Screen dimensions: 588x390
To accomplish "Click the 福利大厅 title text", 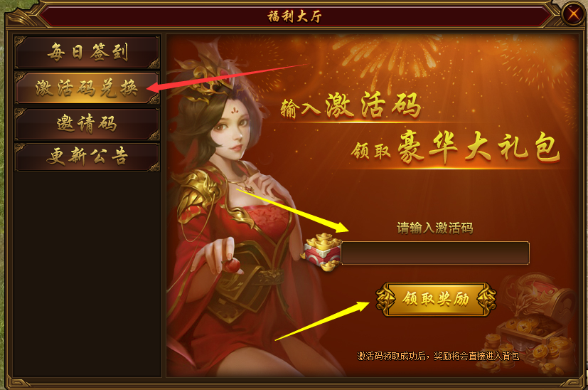I will 294,16.
